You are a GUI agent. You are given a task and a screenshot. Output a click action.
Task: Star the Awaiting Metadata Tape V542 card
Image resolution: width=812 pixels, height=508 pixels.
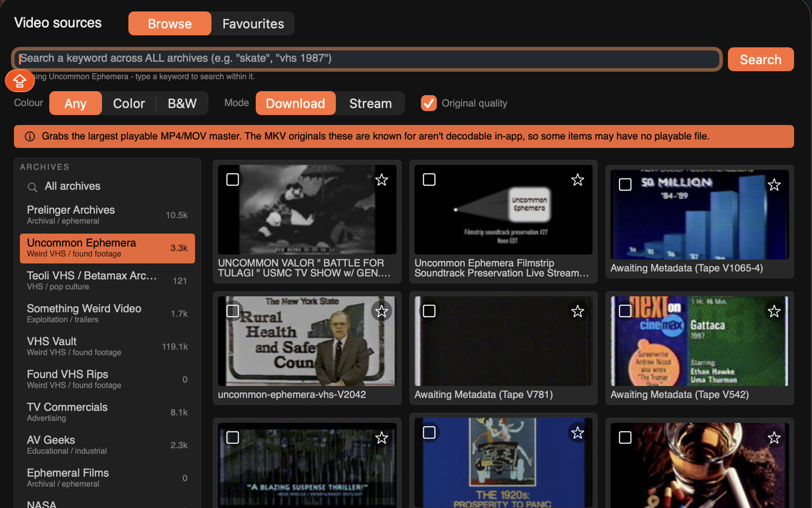(x=774, y=311)
